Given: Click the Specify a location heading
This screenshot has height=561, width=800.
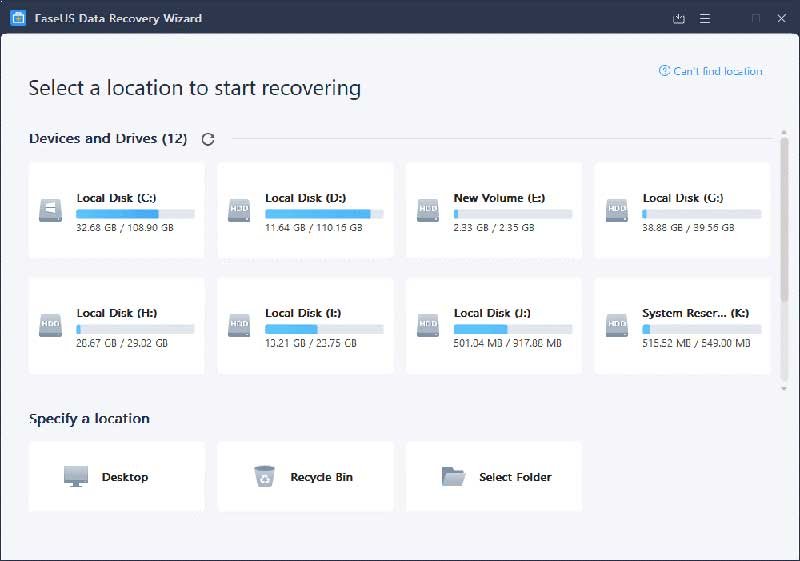Looking at the screenshot, I should [x=89, y=419].
